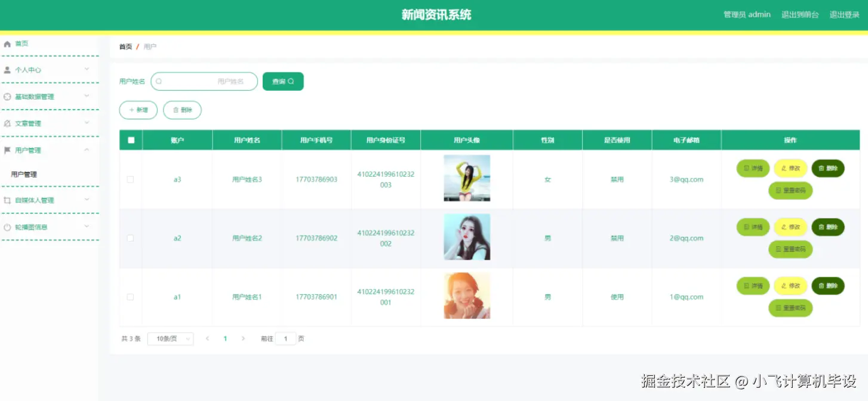This screenshot has height=401, width=868.
Task: Click 重置密码 button for user a3
Action: (790, 190)
